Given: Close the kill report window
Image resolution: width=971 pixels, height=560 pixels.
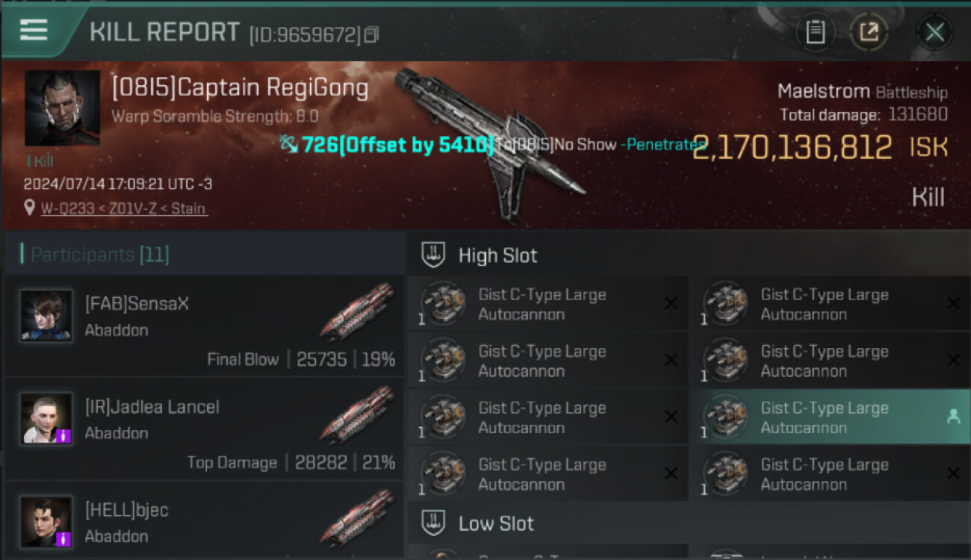Looking at the screenshot, I should coord(934,32).
